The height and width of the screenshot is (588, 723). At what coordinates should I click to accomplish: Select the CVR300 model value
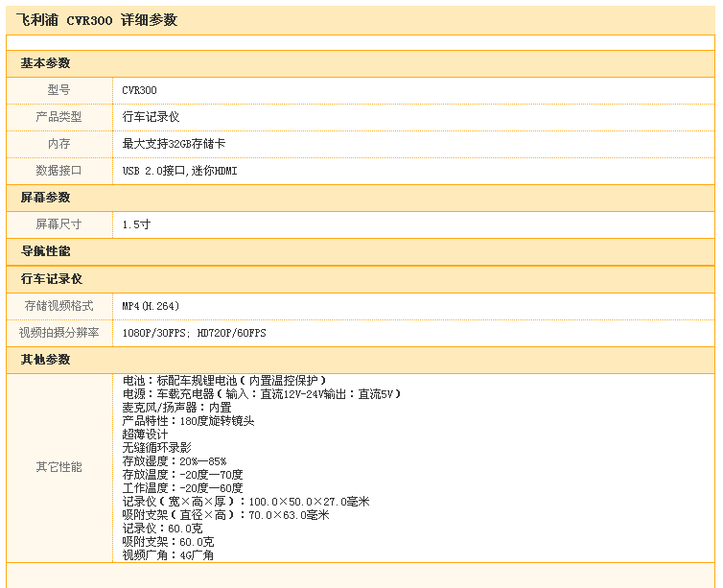coord(139,90)
